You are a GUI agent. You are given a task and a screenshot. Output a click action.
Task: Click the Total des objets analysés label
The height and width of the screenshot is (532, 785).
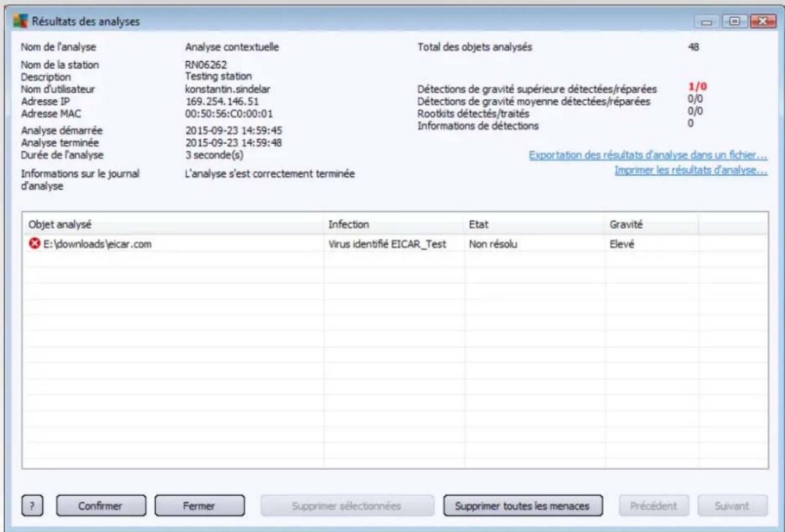(475, 47)
